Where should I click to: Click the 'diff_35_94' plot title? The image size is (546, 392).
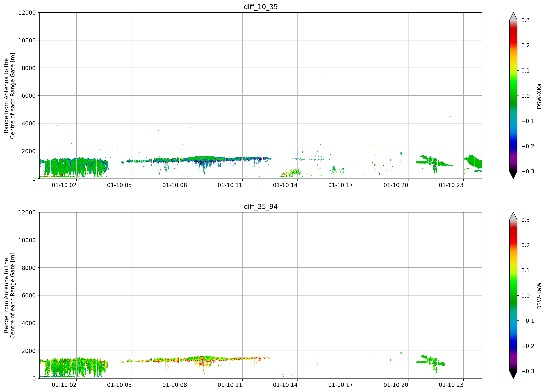(x=261, y=207)
